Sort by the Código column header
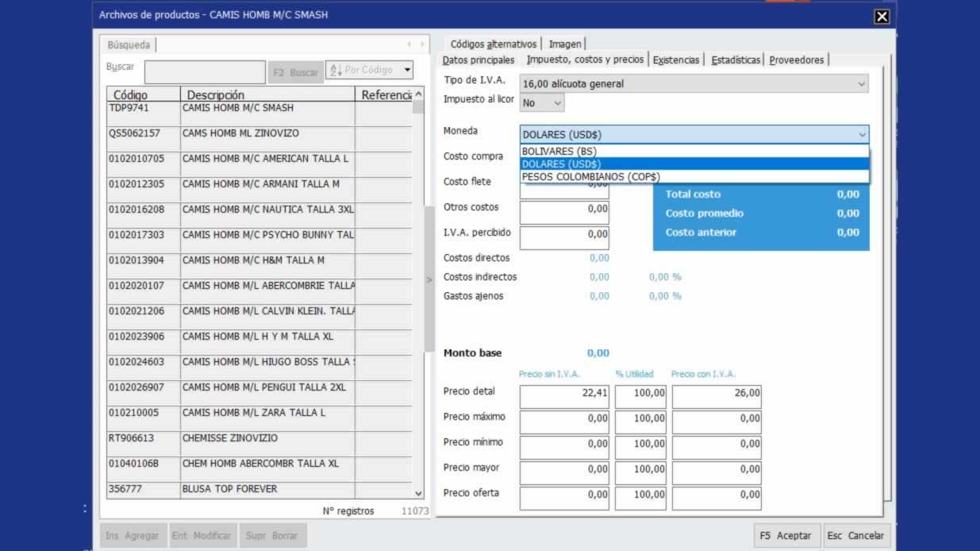 pyautogui.click(x=144, y=94)
